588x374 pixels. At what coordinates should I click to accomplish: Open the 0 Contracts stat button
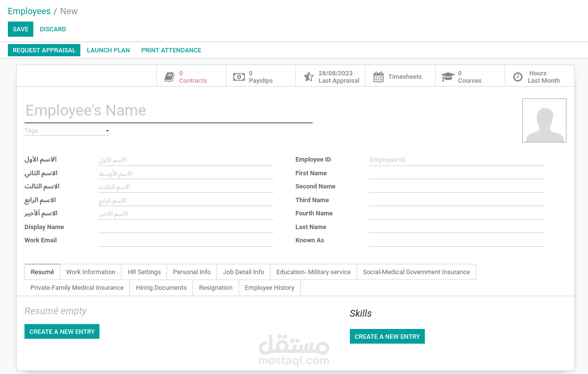point(191,76)
